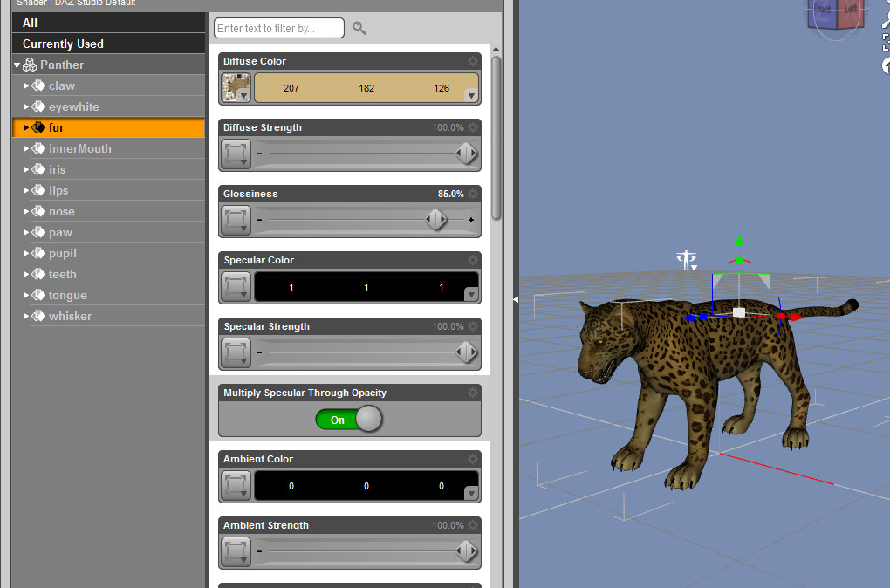
Task: Open Glossiness settings gear
Action: click(473, 194)
